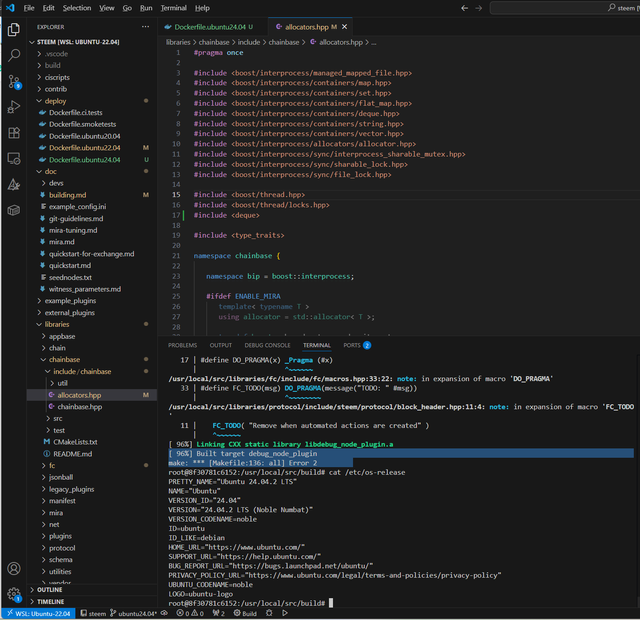Expand the util folder
Image resolution: width=640 pixels, height=620 pixels.
click(62, 383)
